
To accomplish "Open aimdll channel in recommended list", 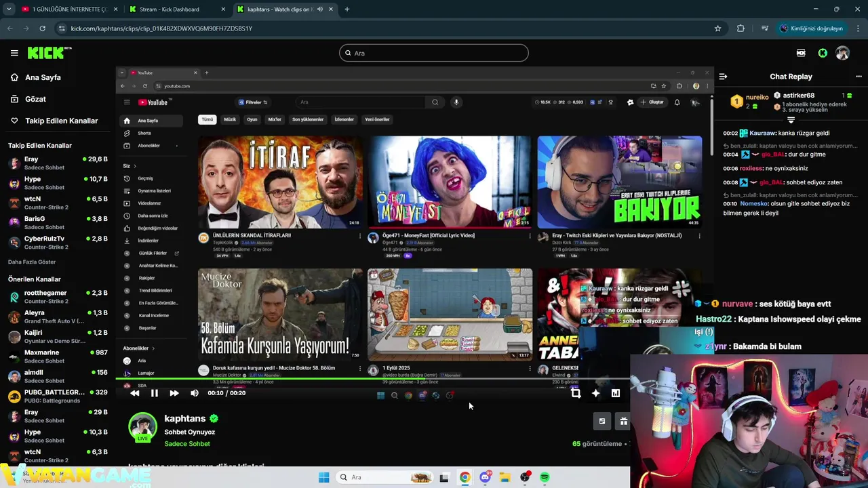I will click(x=58, y=376).
